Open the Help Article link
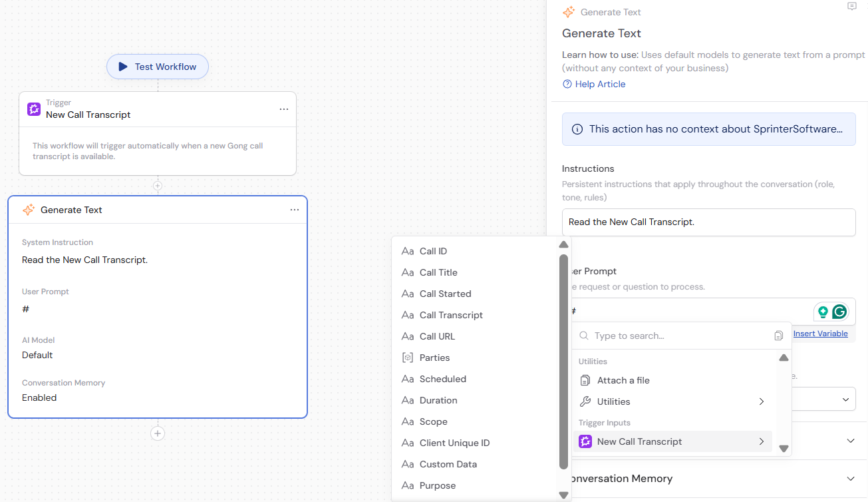The image size is (868, 502). [x=599, y=84]
